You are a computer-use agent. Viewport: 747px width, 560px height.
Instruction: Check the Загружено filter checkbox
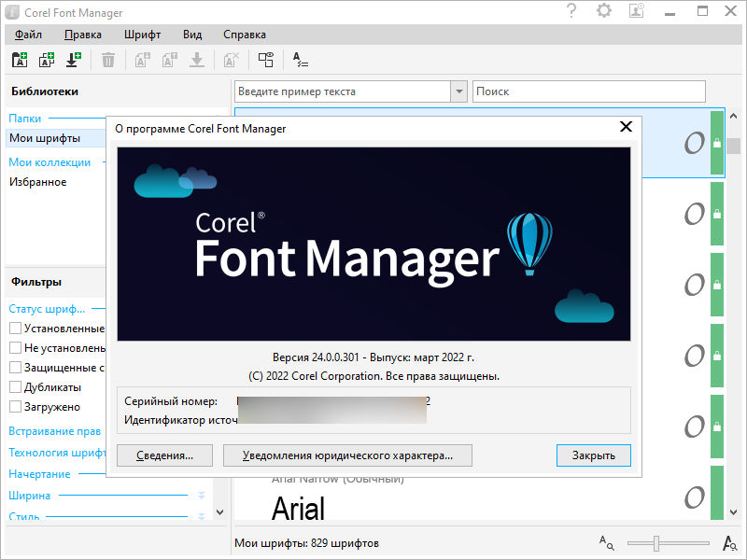tap(16, 407)
